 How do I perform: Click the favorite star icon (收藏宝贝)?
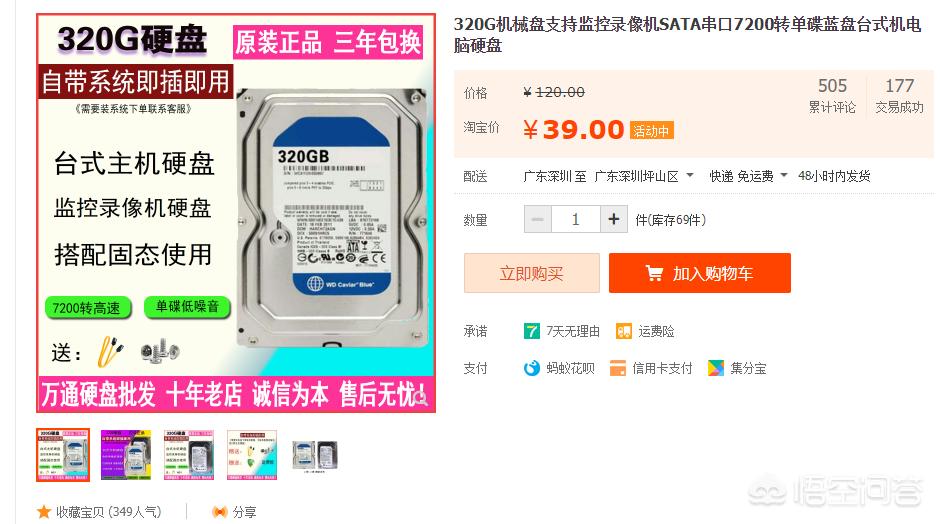tap(44, 511)
